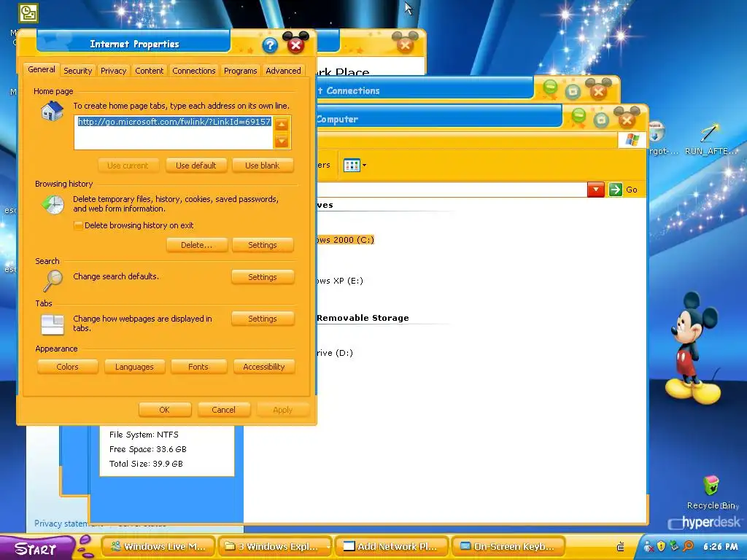Minimize the My Computer window
The image size is (747, 560).
pyautogui.click(x=578, y=117)
